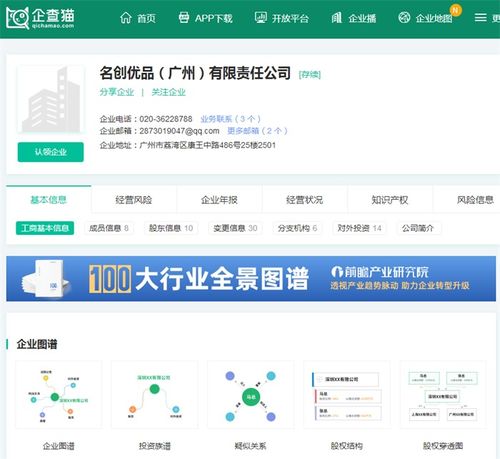Open the 企业地图 nav item
The height and width of the screenshot is (459, 500).
click(425, 18)
